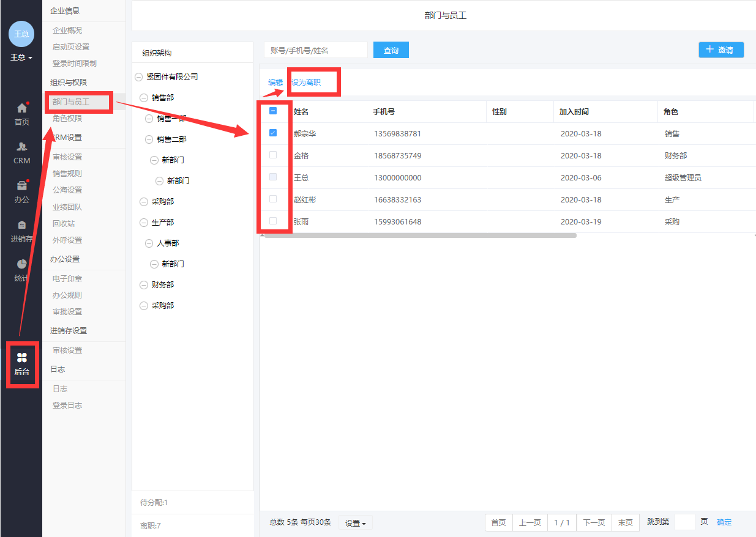Viewport: 756px width, 537px height.
Task: Click the name cell 赵红彬
Action: click(x=305, y=200)
